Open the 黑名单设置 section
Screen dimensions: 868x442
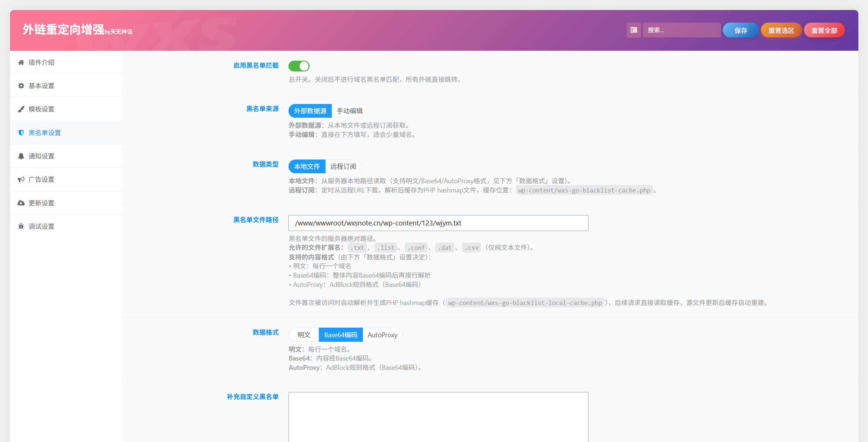click(x=66, y=133)
